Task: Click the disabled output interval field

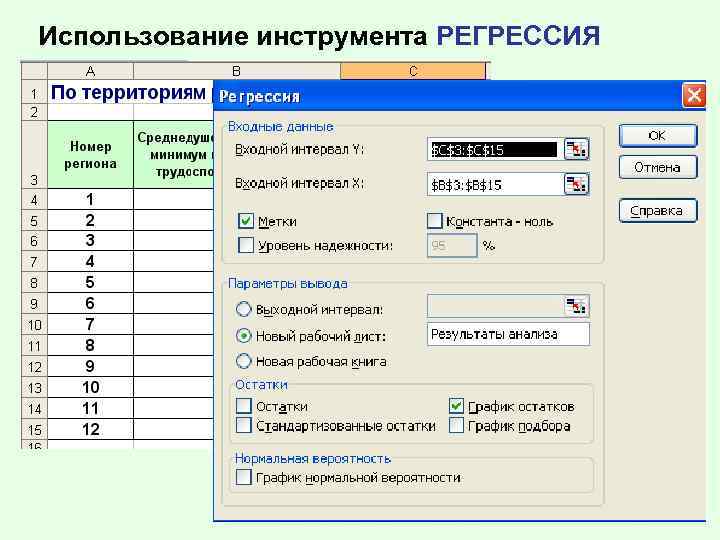Action: 495,306
